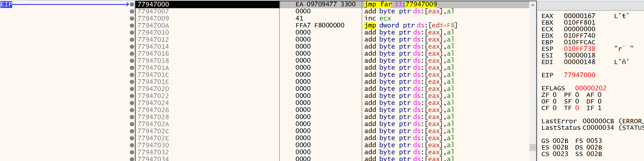This screenshot has height=161, width=644.
Task: Select address 77947012 row
Action: tap(332, 39)
